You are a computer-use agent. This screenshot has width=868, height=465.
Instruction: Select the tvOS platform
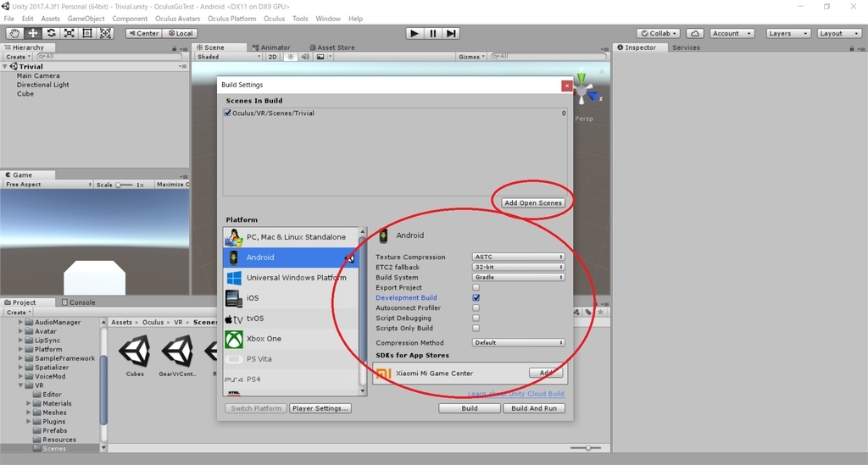coord(292,318)
